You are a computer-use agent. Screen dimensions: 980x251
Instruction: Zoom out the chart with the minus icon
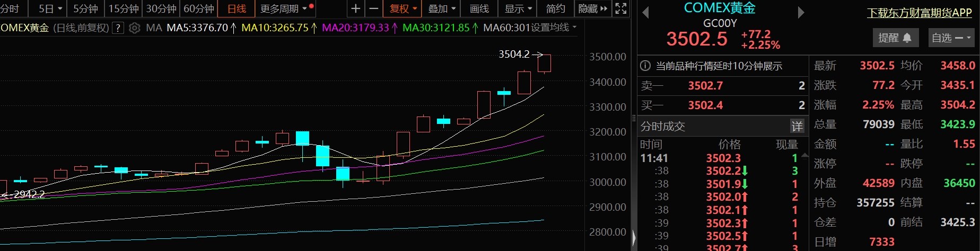[373, 8]
